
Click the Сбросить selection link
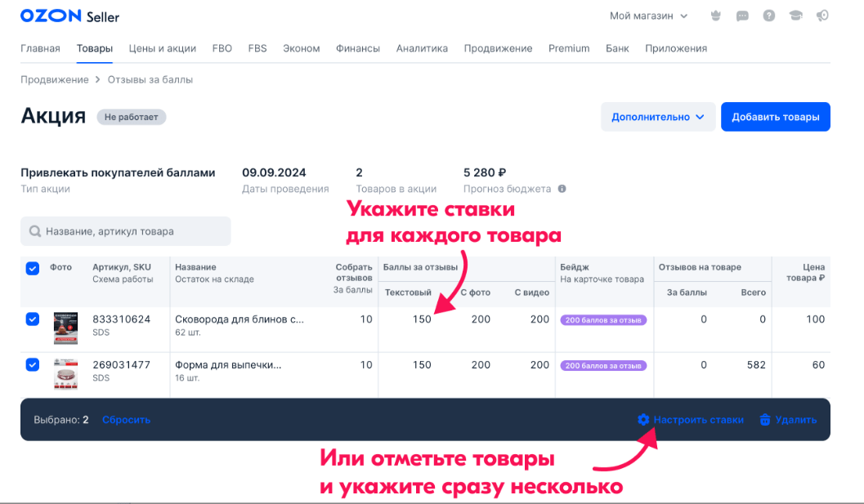[126, 420]
